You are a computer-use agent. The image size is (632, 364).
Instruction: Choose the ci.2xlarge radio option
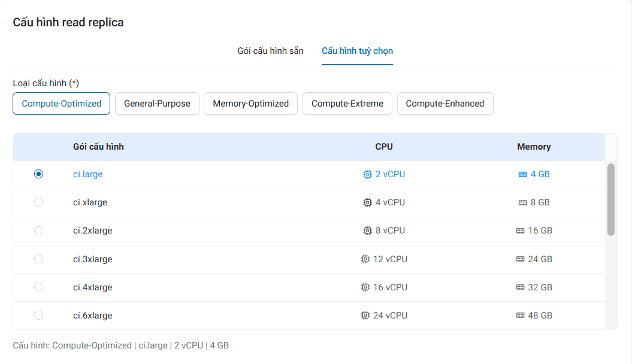(39, 230)
